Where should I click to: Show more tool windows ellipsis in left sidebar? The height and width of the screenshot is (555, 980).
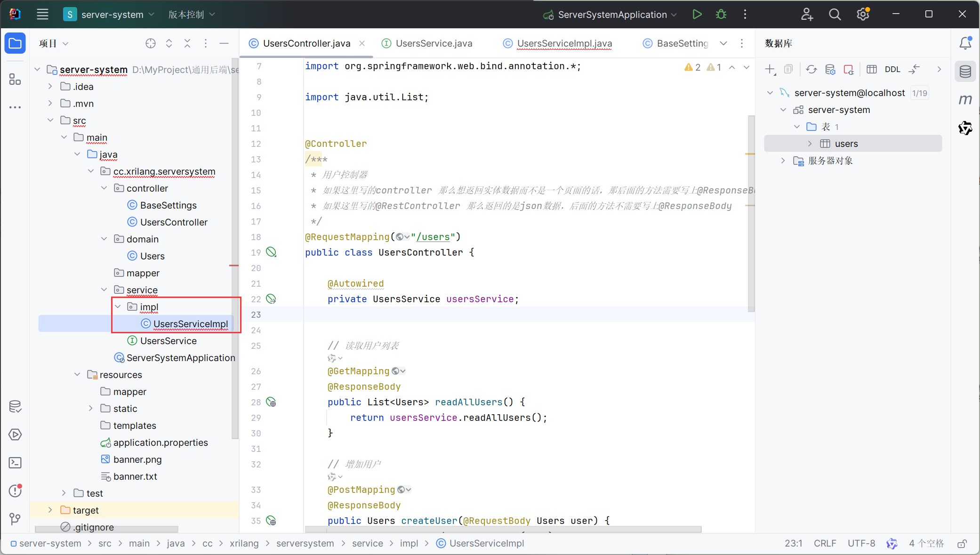[x=15, y=107]
